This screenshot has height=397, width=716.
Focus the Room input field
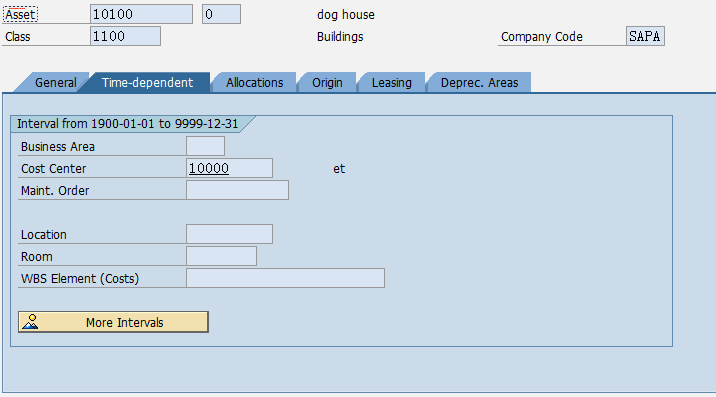(x=221, y=256)
